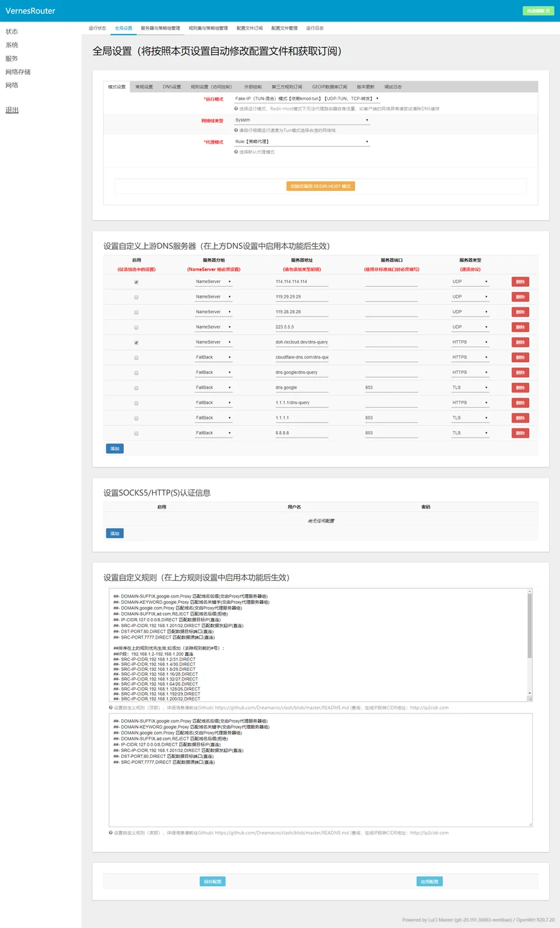
Task: Click the VernesRouter header title
Action: (30, 11)
